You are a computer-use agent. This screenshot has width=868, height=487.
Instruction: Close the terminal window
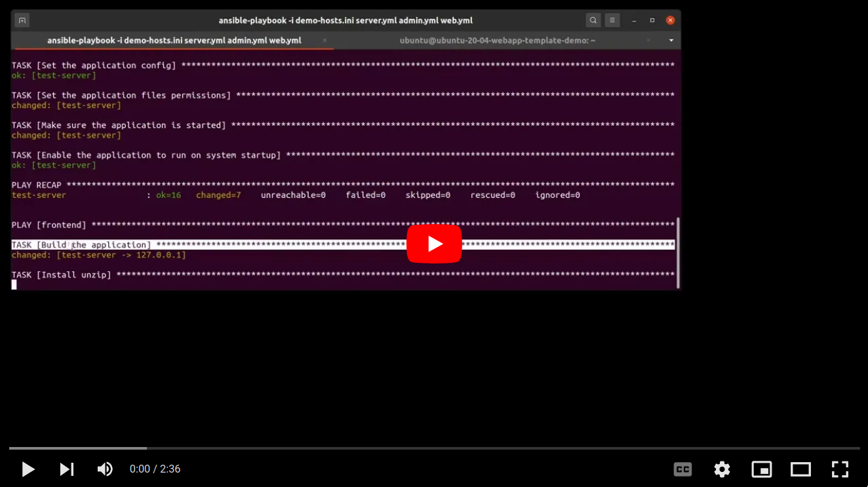[x=670, y=20]
